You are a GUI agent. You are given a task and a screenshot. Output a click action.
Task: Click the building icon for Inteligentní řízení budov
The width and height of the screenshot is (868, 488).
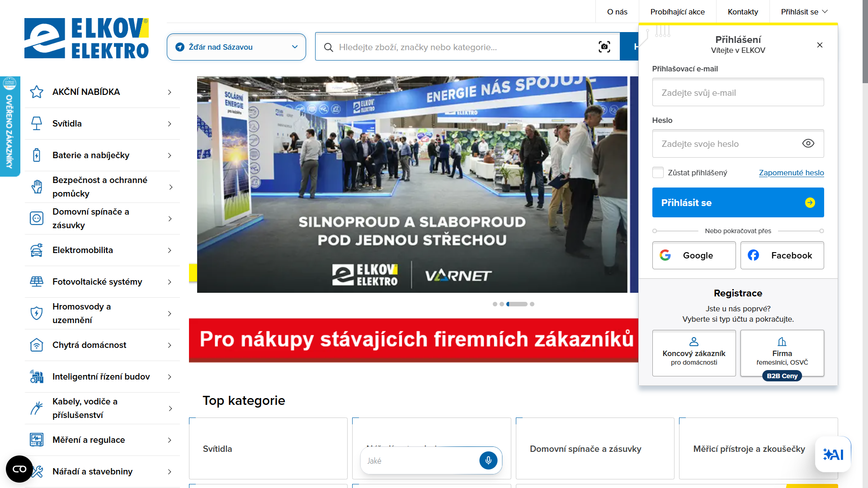(37, 376)
